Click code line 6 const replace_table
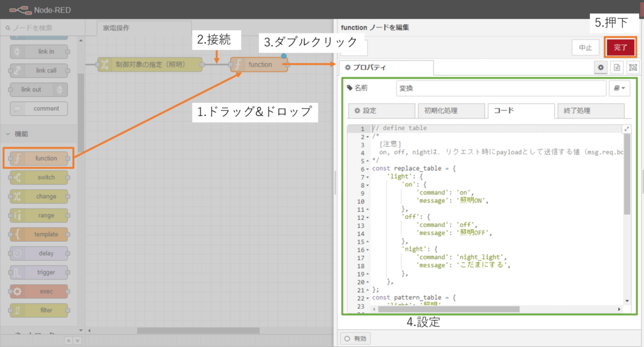The width and height of the screenshot is (644, 347). [x=414, y=169]
